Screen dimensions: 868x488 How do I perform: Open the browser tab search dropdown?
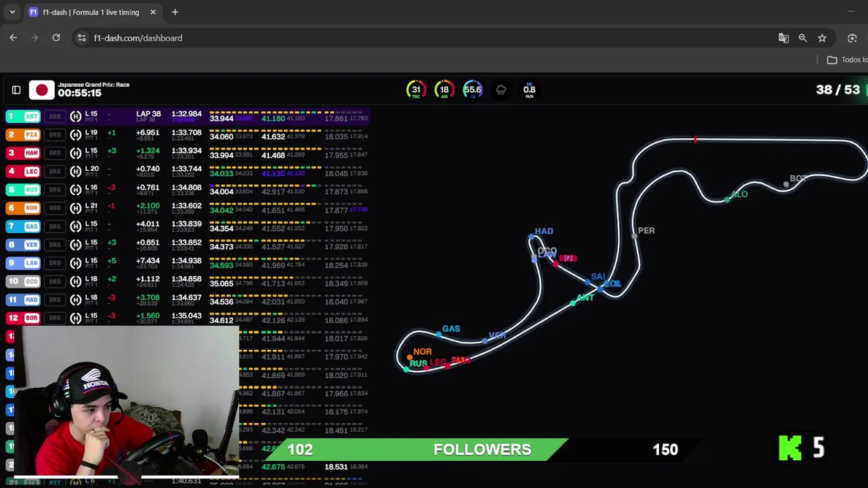click(12, 12)
